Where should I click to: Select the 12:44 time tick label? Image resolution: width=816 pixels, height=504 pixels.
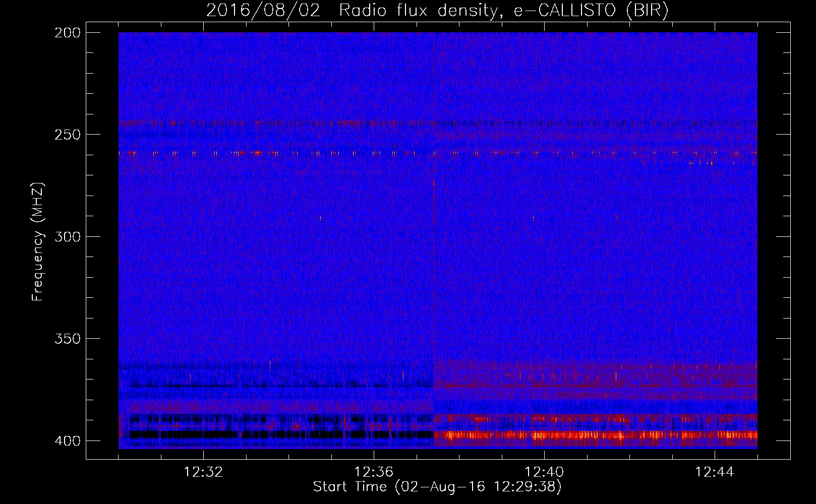[715, 472]
